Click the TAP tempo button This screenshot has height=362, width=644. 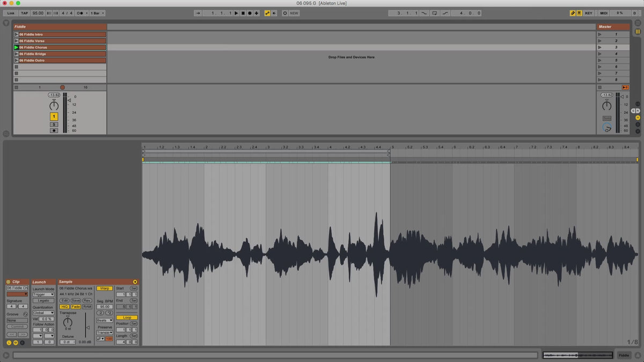[25, 13]
